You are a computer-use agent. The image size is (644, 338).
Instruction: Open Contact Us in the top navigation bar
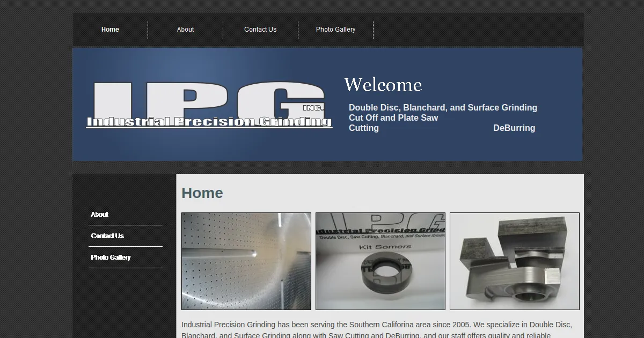pyautogui.click(x=260, y=30)
